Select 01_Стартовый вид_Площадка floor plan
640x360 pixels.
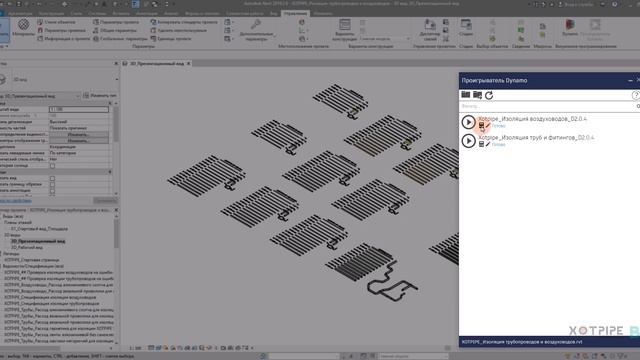tap(39, 229)
